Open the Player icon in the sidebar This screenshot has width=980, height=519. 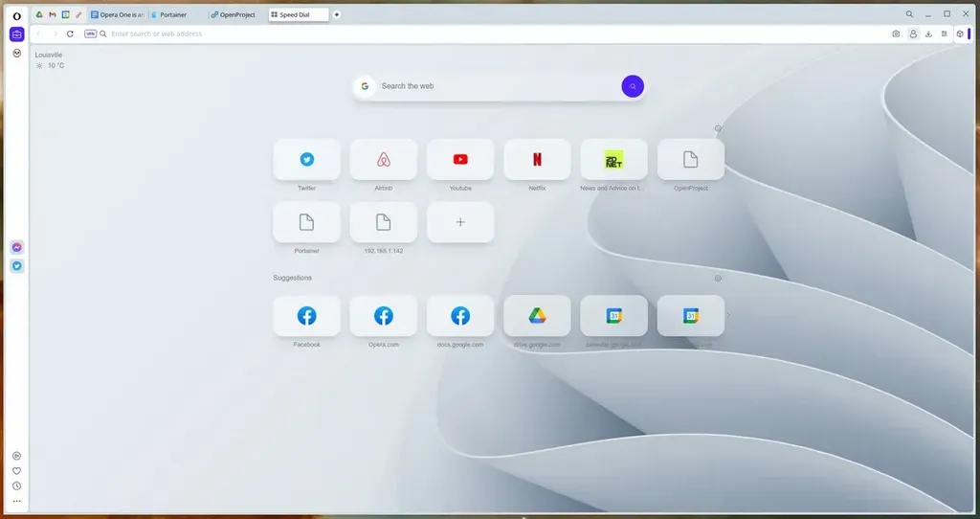(17, 456)
